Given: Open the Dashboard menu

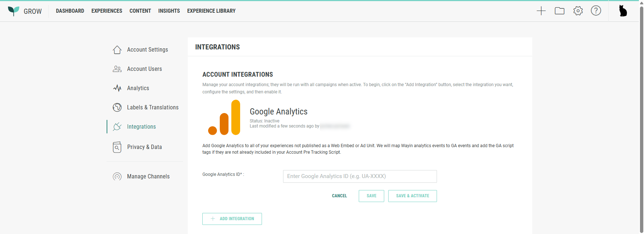Looking at the screenshot, I should 70,11.
